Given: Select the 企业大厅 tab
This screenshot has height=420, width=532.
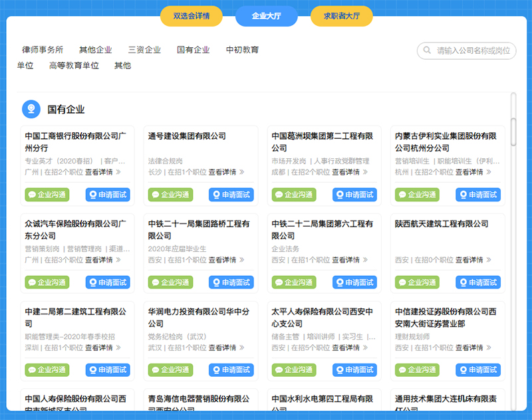Looking at the screenshot, I should 267,16.
